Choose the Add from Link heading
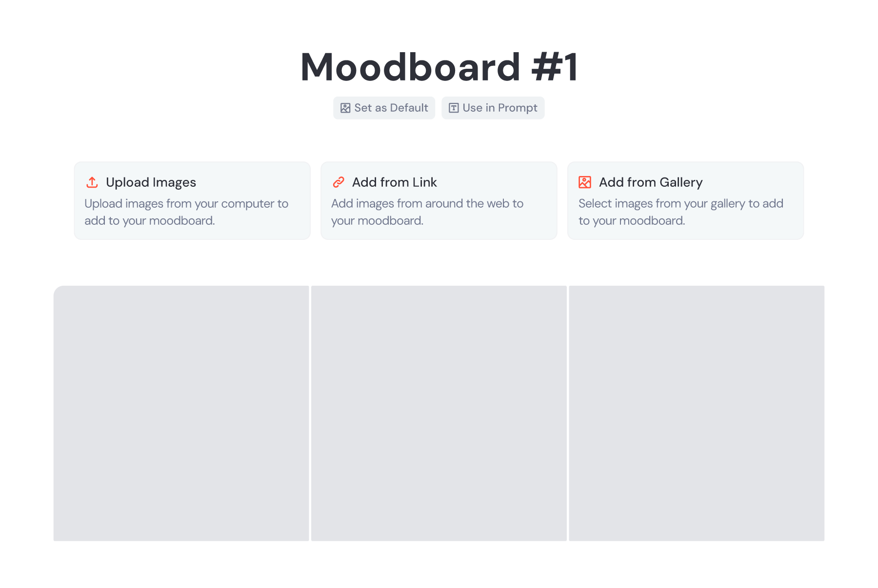This screenshot has height=588, width=878. (x=394, y=182)
